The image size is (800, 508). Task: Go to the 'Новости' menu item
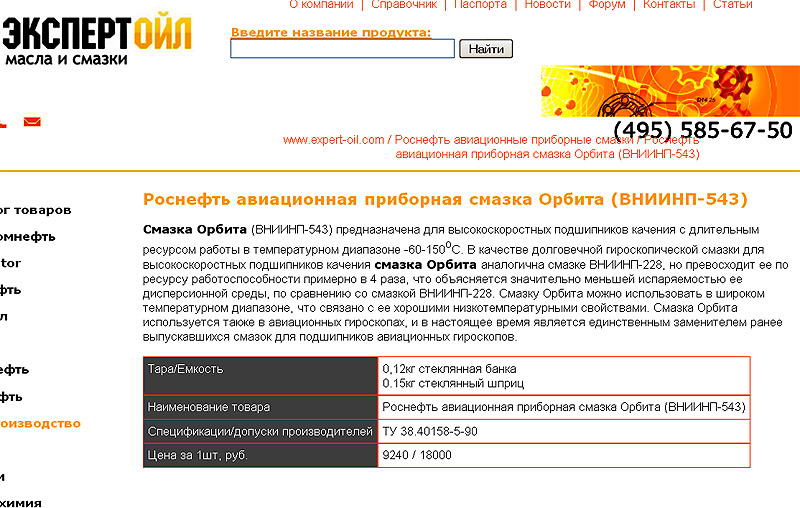[547, 5]
